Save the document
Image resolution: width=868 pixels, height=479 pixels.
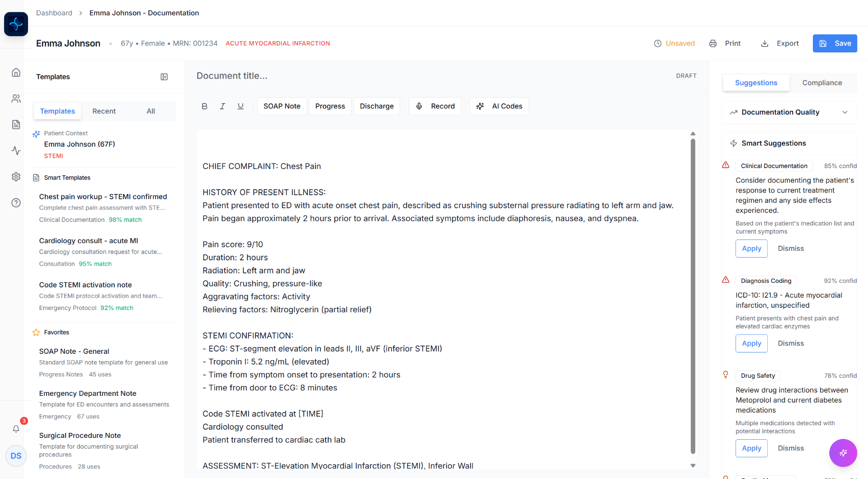pyautogui.click(x=835, y=43)
